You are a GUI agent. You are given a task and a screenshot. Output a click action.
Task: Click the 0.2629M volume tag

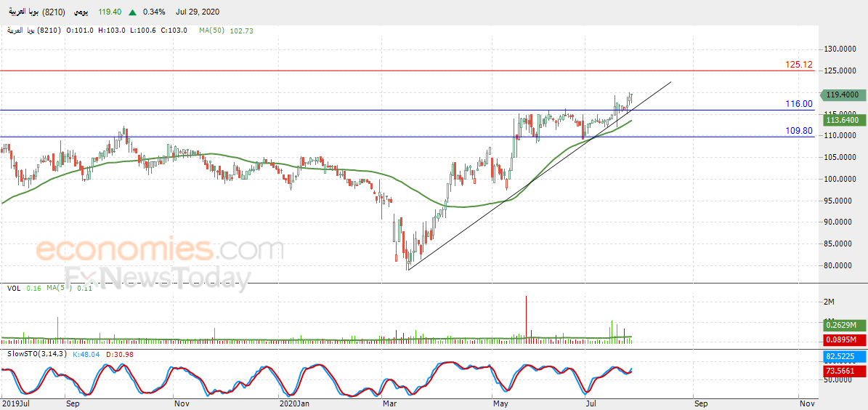(843, 325)
